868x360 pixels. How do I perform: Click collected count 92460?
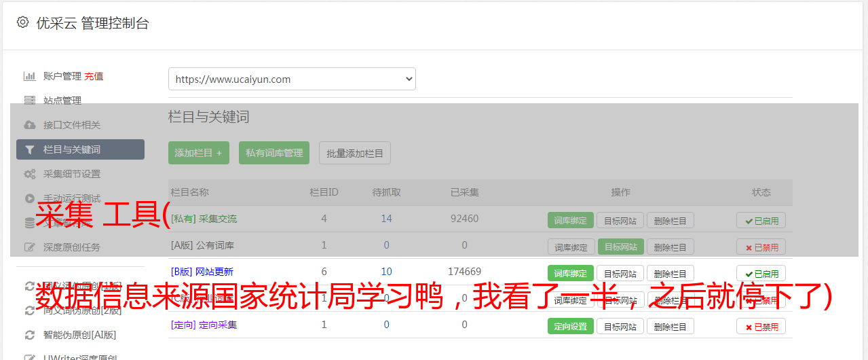coord(464,219)
